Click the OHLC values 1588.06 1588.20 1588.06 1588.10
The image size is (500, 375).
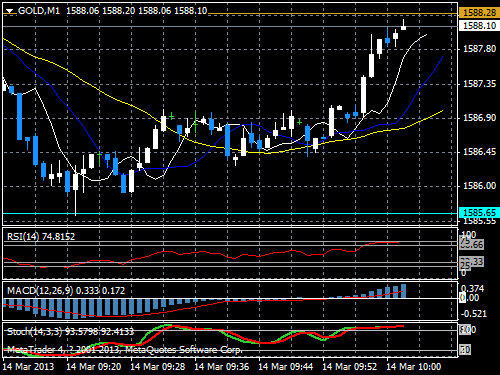coord(137,11)
